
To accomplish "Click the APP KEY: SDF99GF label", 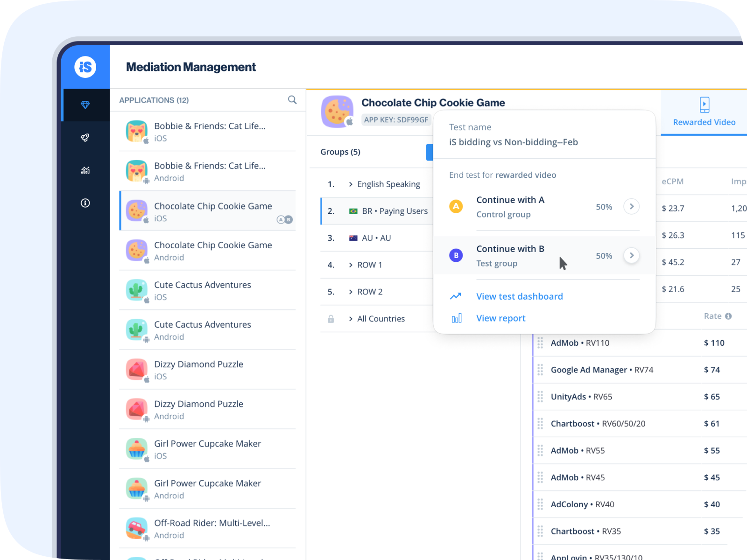I will pos(396,120).
